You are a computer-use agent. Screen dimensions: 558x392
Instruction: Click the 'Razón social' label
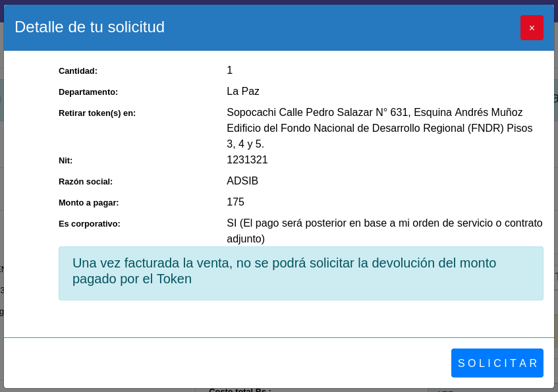point(86,181)
